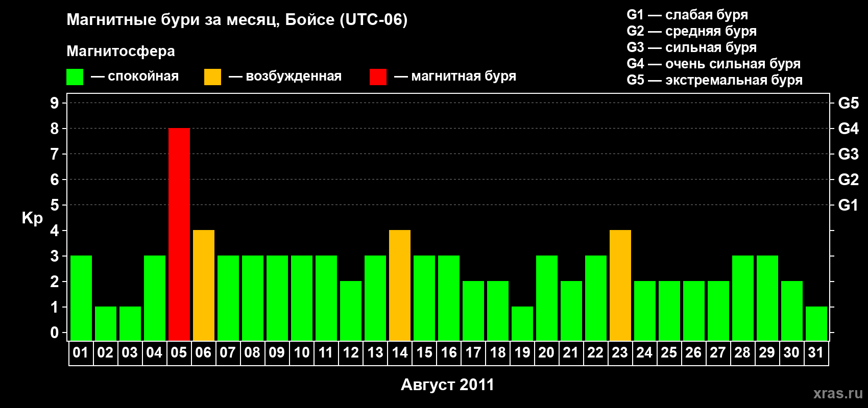Click the green 'спокойная' legend swatch
Screen dimensions: 868x408
[75, 77]
